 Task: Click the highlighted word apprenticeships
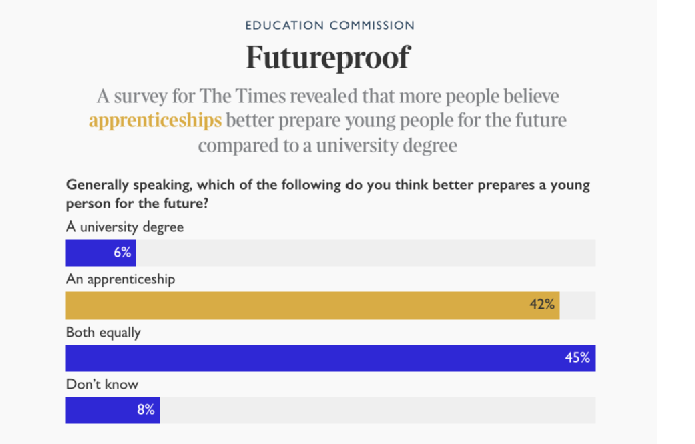pos(155,122)
